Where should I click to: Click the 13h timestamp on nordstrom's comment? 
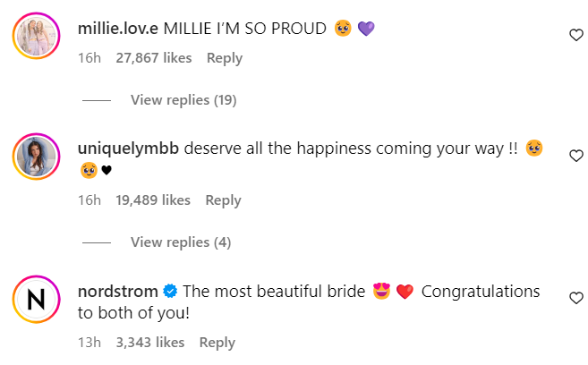click(x=89, y=343)
